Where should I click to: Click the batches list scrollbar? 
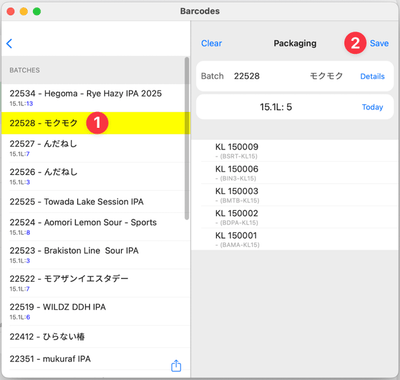pos(187,138)
